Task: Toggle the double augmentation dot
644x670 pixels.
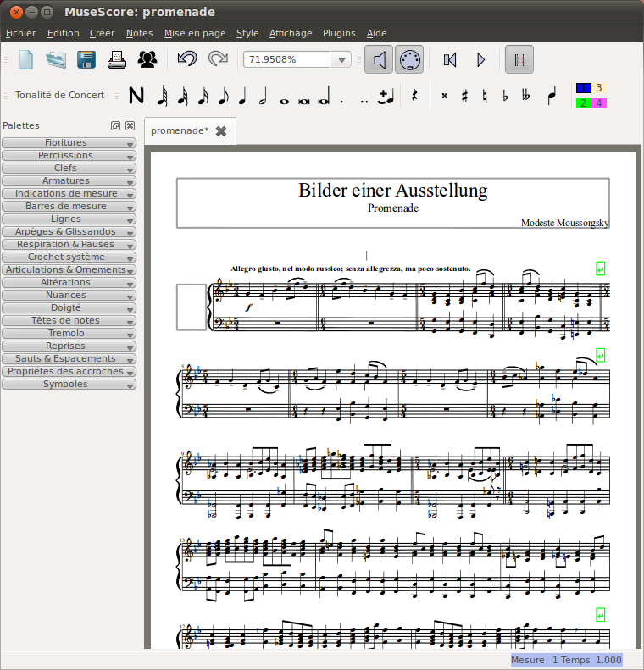Action: (364, 102)
